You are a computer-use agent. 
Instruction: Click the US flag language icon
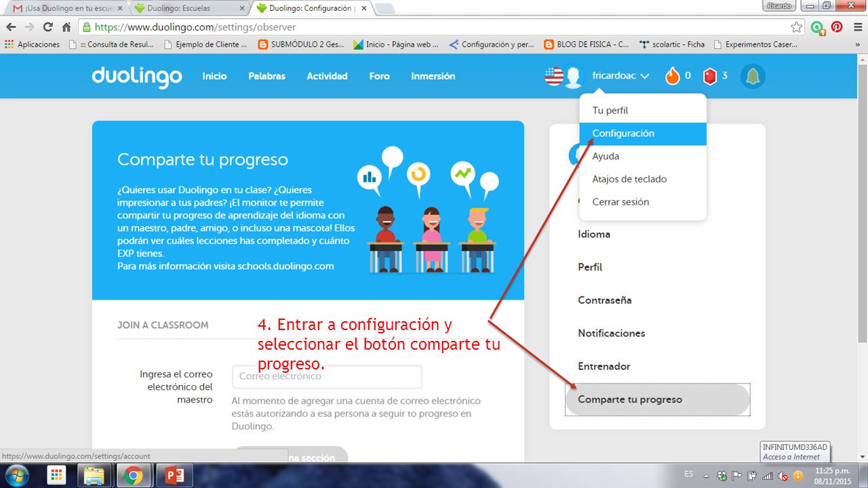click(554, 76)
